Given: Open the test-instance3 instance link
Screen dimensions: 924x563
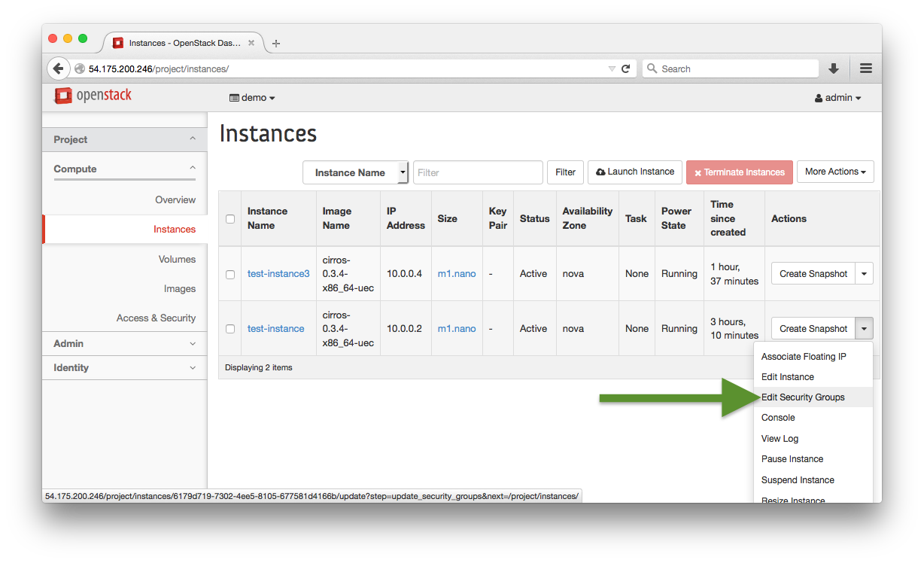Looking at the screenshot, I should [x=278, y=274].
